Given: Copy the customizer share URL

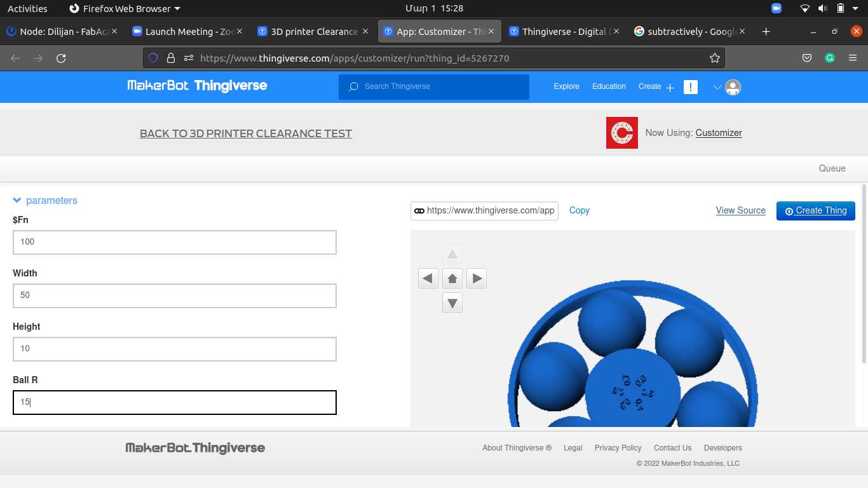Looking at the screenshot, I should coord(580,210).
